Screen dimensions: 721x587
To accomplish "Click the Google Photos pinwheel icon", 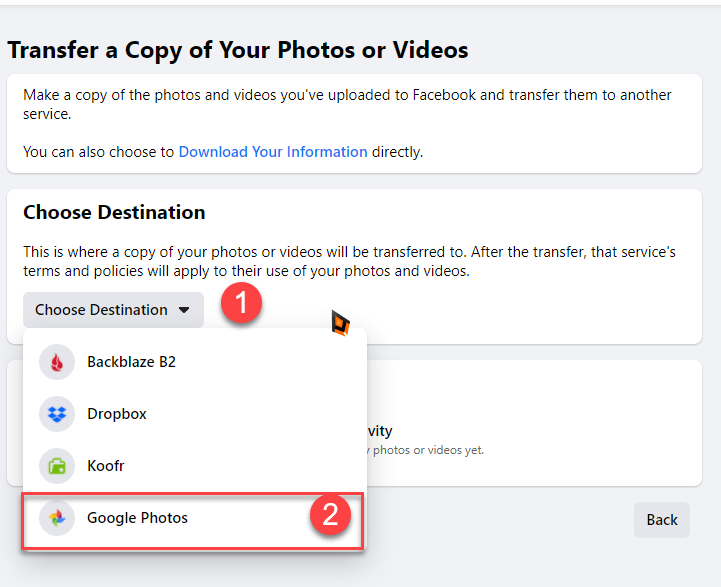I will point(57,518).
